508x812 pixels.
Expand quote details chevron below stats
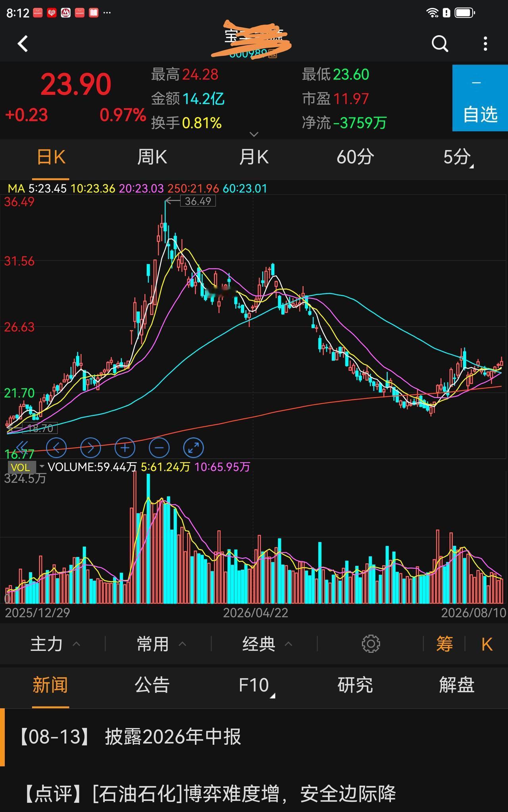coord(254,134)
